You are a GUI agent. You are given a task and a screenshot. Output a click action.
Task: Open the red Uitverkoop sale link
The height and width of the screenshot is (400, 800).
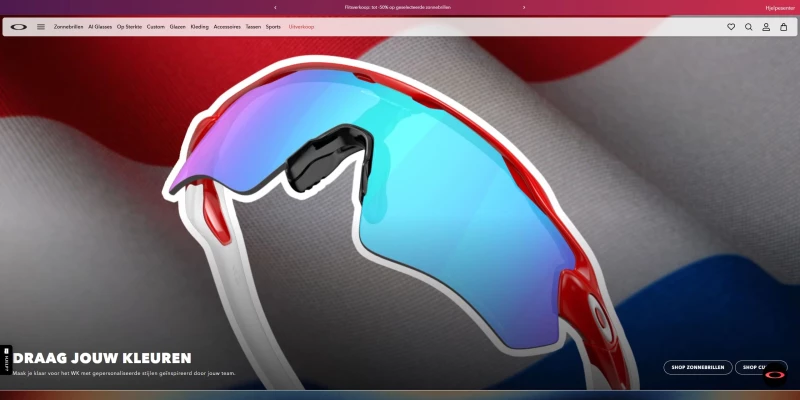[x=301, y=27]
